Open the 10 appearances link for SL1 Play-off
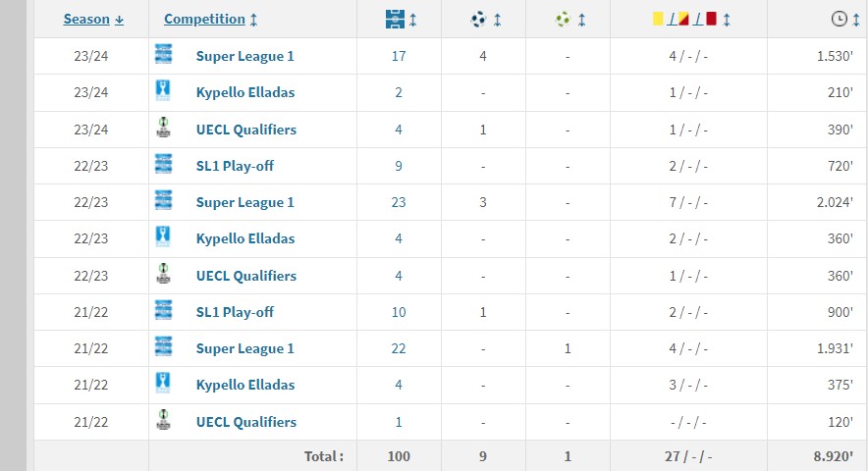 coord(399,312)
